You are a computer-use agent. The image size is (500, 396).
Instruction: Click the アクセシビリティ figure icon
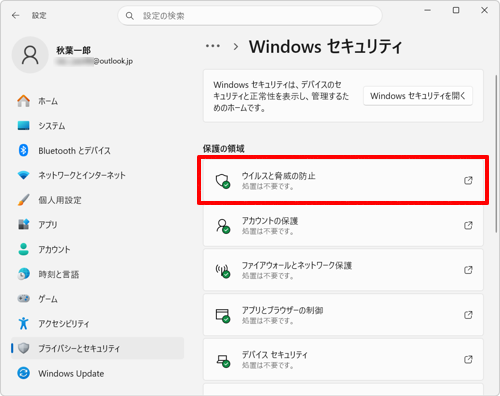point(23,323)
